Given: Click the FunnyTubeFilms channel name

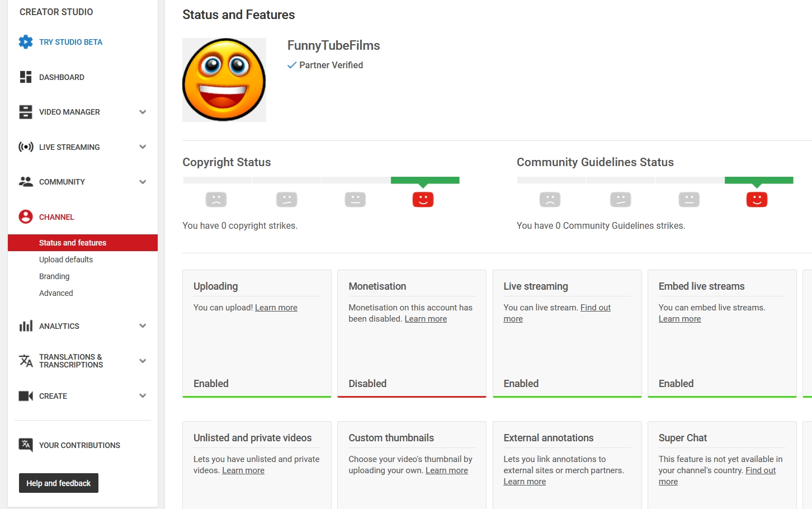Looking at the screenshot, I should click(x=334, y=45).
